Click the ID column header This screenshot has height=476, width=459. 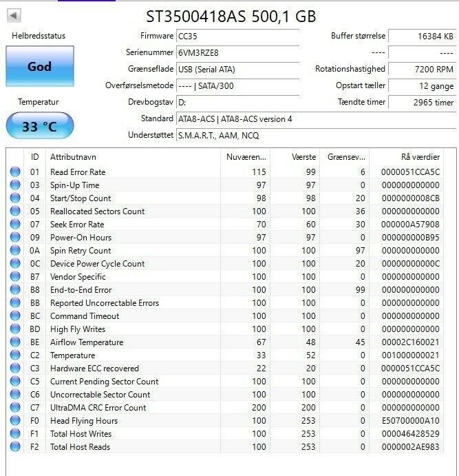coord(34,157)
